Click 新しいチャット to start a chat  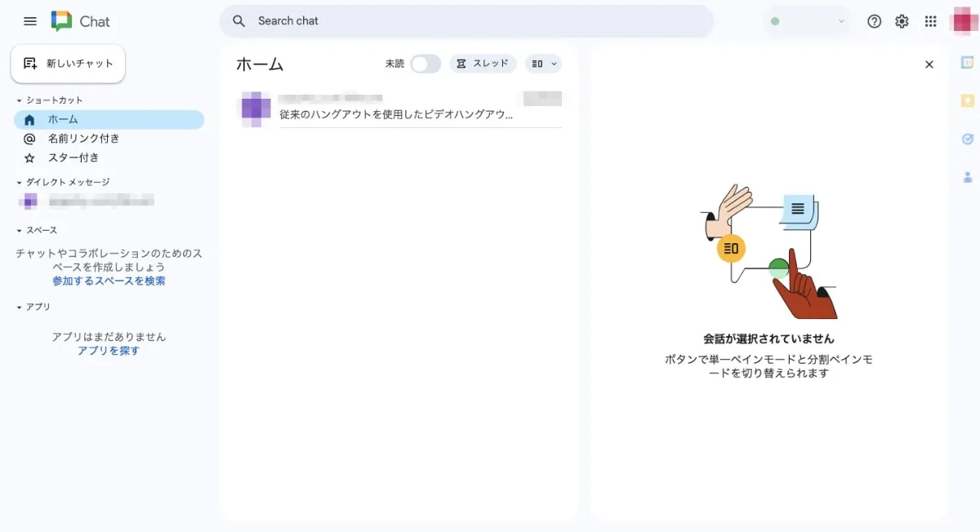(68, 62)
